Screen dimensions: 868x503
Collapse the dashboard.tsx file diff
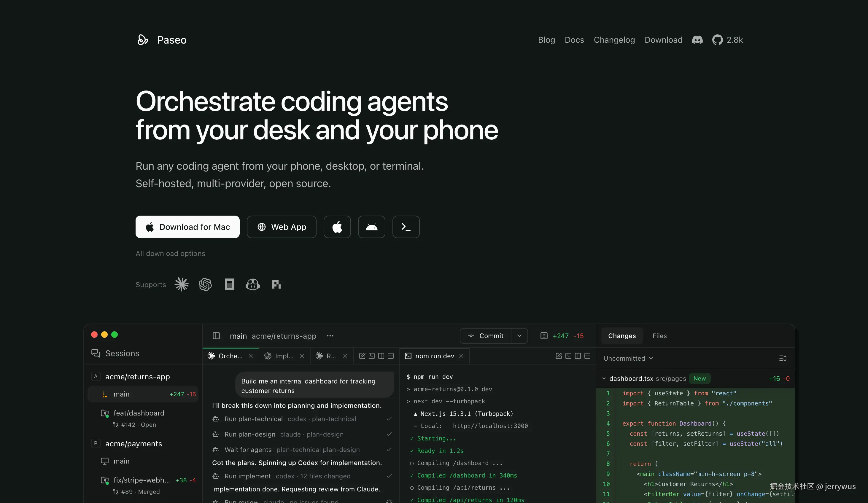pyautogui.click(x=604, y=378)
